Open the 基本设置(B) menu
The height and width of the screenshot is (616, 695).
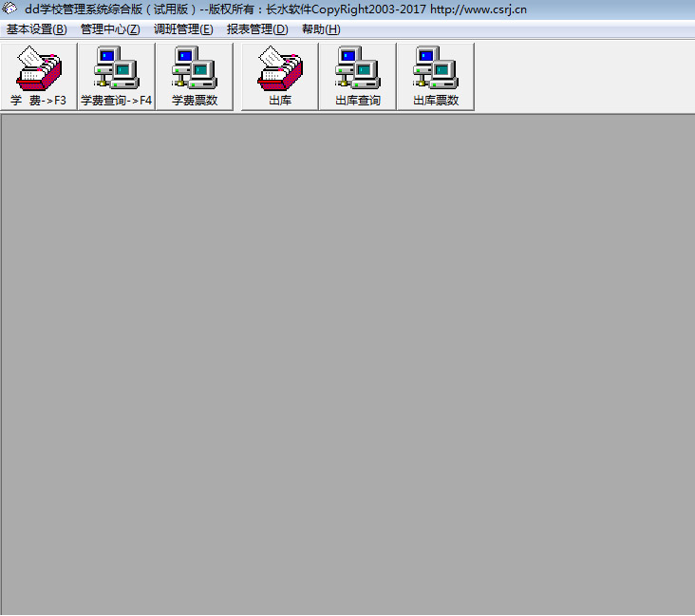point(37,29)
